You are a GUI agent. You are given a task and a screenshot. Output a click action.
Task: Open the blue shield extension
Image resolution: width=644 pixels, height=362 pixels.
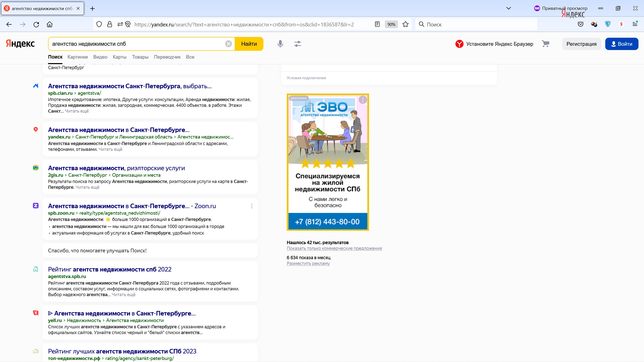[x=608, y=24]
